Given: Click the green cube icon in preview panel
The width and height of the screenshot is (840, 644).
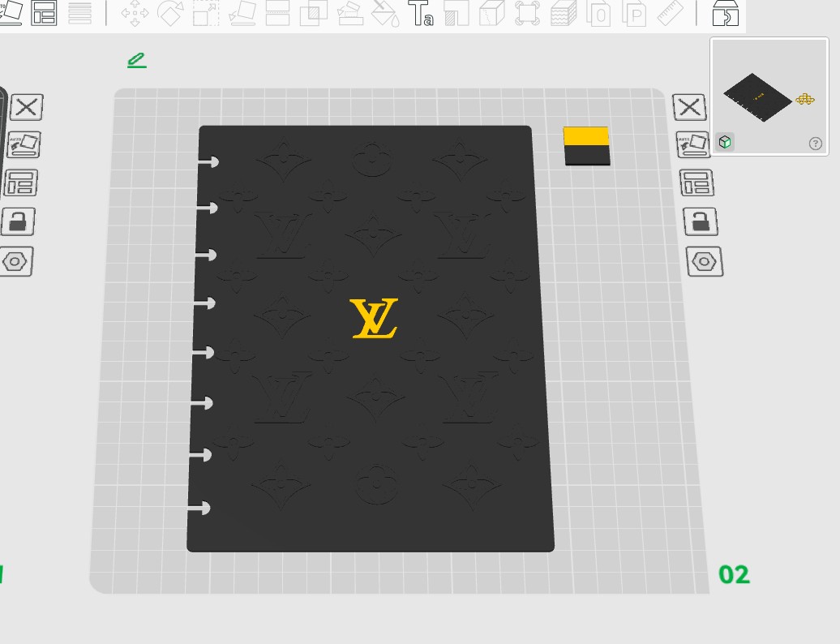Looking at the screenshot, I should coord(725,142).
